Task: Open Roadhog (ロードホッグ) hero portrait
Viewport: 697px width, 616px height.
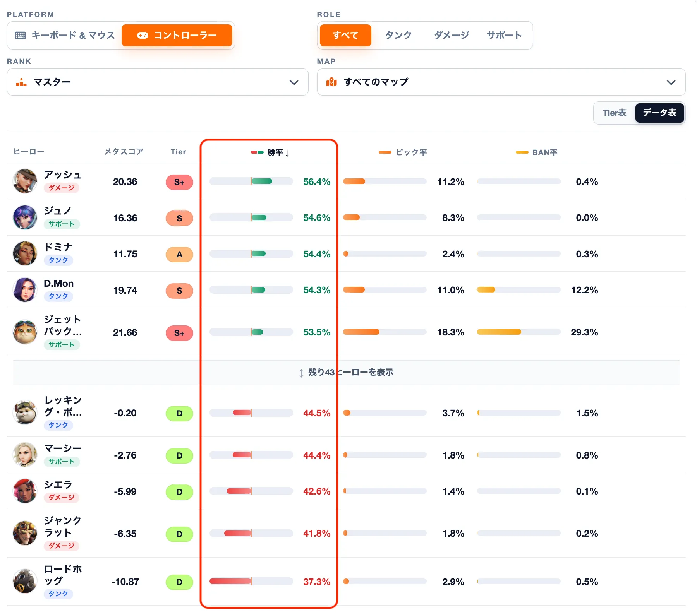Action: point(25,581)
